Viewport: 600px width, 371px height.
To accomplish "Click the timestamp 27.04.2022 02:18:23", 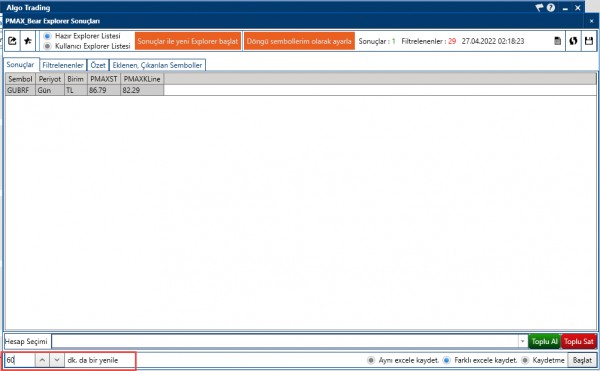I will (493, 41).
